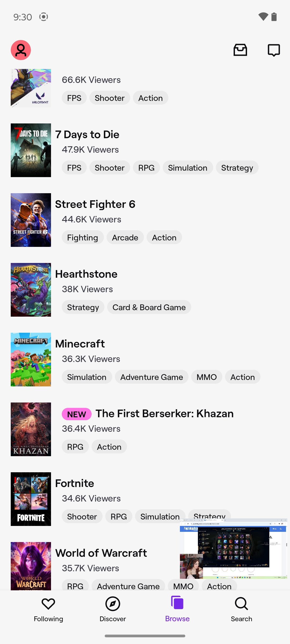The image size is (290, 644).
Task: Tap the Fortnite cover thumbnail
Action: click(31, 499)
